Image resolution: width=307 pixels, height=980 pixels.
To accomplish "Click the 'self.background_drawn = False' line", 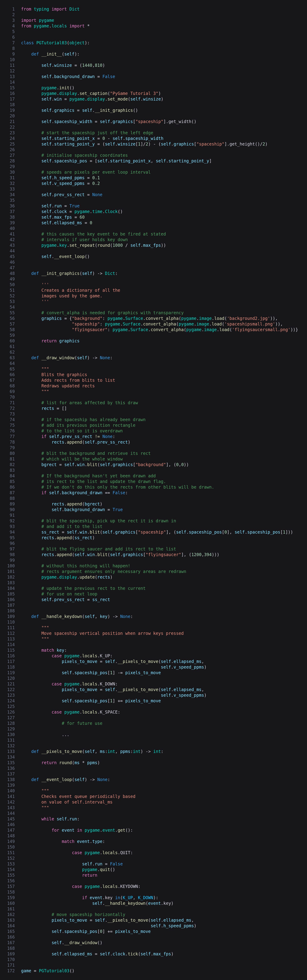I will pos(78,76).
